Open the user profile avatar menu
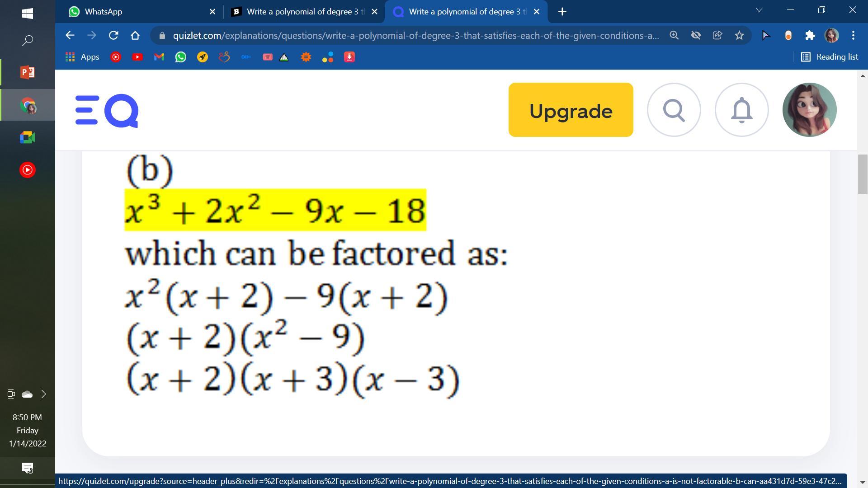 [x=809, y=110]
